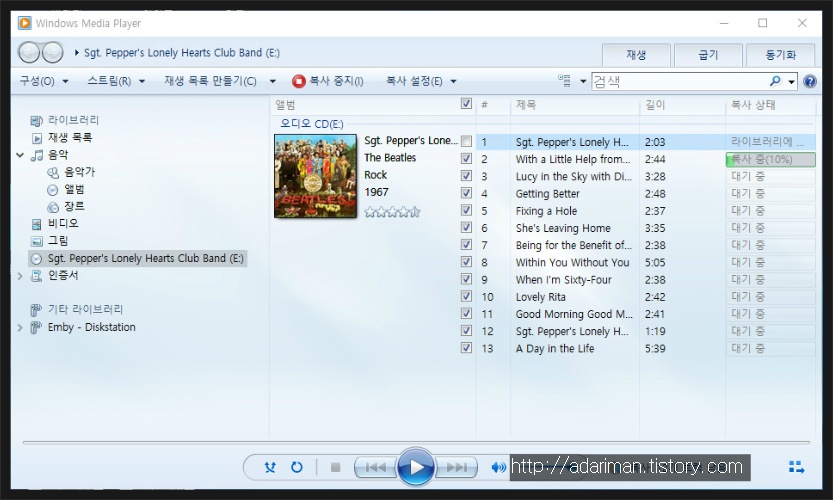Viewport: 833px width, 500px height.
Task: Switch to Now Playing mode
Action: [x=796, y=467]
